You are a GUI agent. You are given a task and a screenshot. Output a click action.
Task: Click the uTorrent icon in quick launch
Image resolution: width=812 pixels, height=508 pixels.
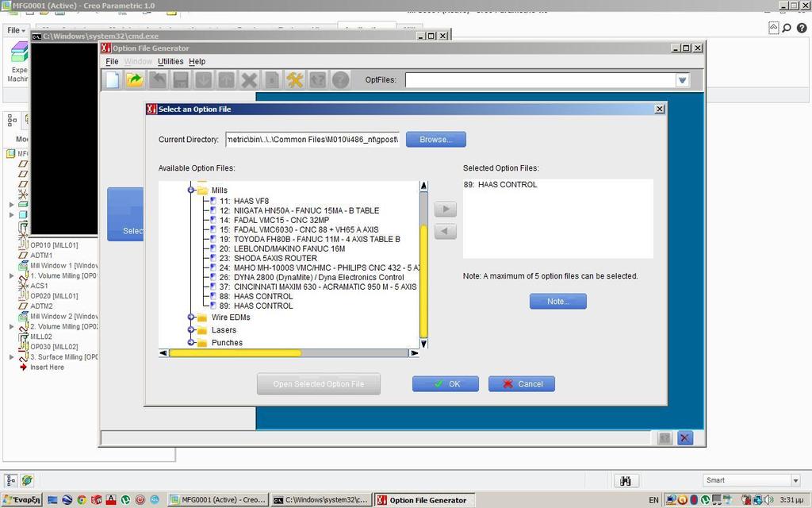point(125,500)
